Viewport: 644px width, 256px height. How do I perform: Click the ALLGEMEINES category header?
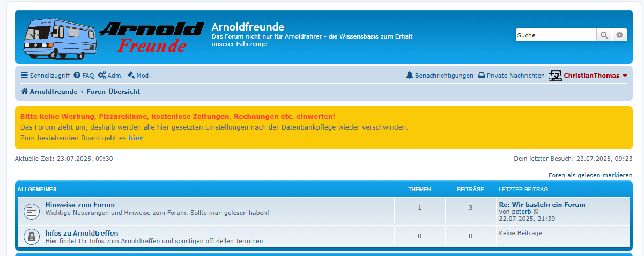pos(37,190)
